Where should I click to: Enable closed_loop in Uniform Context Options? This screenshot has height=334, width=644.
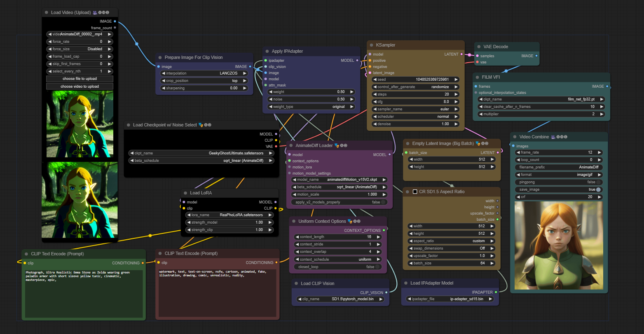(377, 267)
